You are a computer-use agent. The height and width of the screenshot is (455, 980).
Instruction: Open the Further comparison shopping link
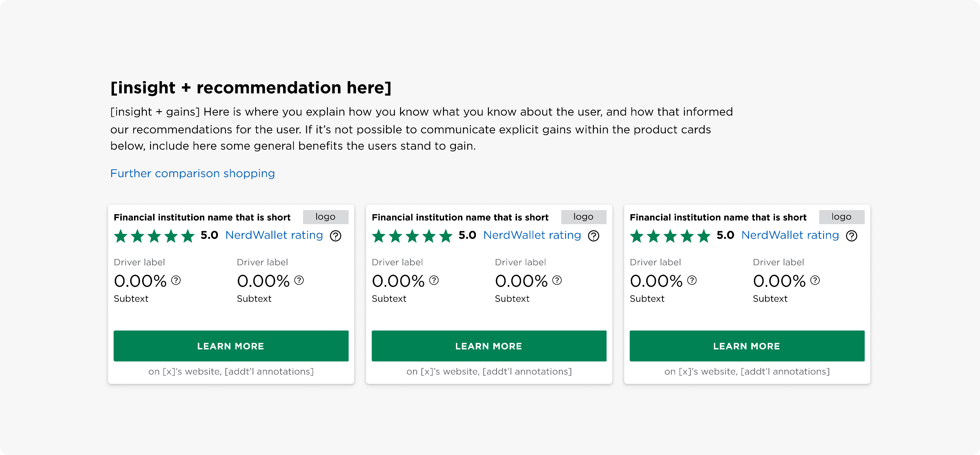click(192, 174)
